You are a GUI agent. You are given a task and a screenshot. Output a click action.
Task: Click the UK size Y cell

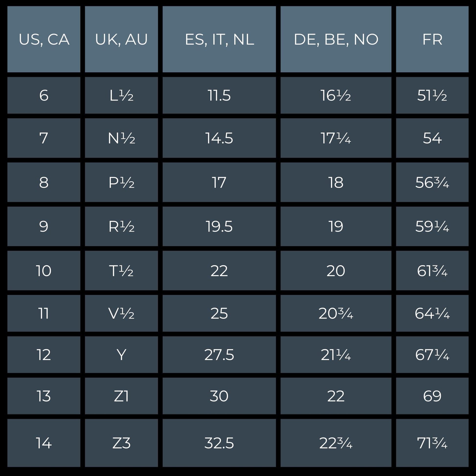pyautogui.click(x=121, y=355)
